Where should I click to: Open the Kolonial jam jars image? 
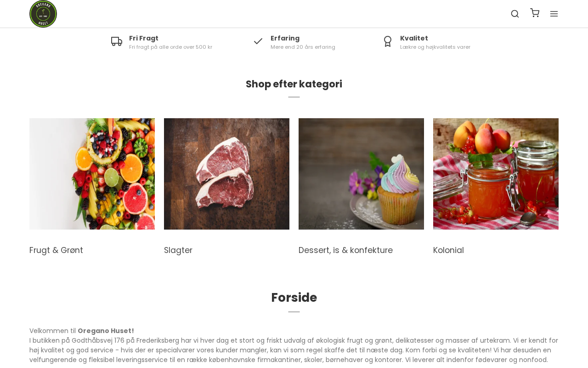[496, 174]
